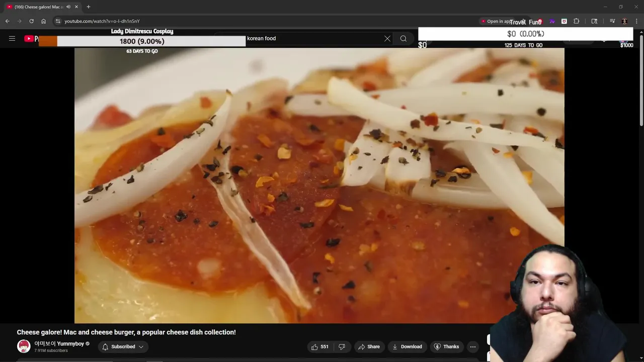
Task: Open the 야미보이 Yummyboy channel name
Action: 59,344
